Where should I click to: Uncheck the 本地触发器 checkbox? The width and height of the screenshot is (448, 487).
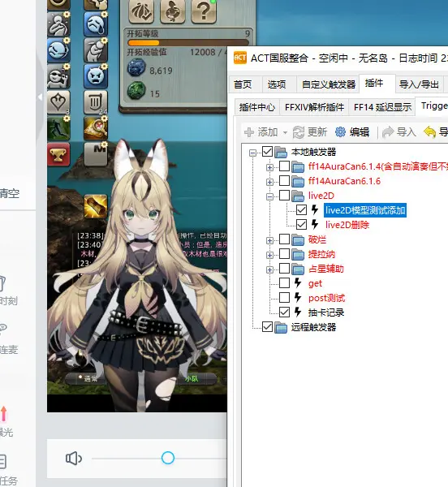tap(267, 152)
